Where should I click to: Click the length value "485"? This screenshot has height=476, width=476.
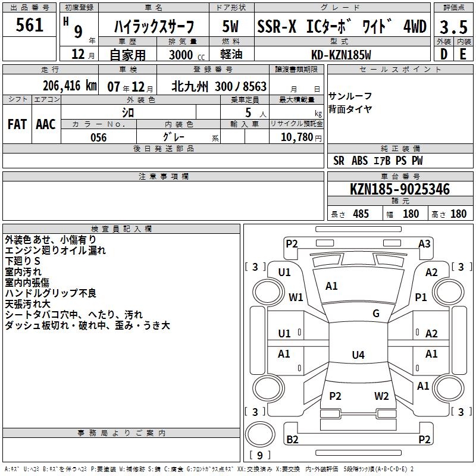click(x=361, y=214)
